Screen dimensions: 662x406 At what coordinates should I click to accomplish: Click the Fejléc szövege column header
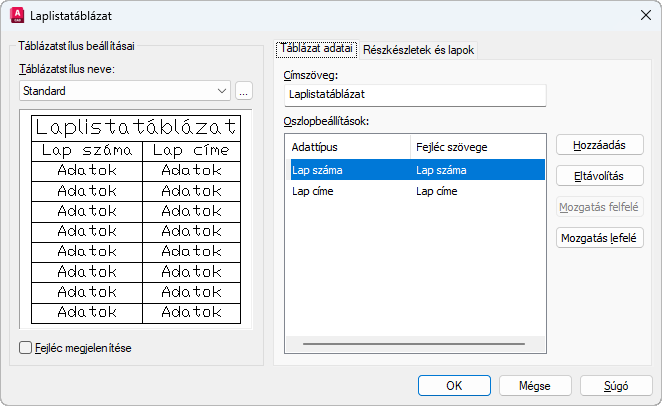(x=478, y=147)
